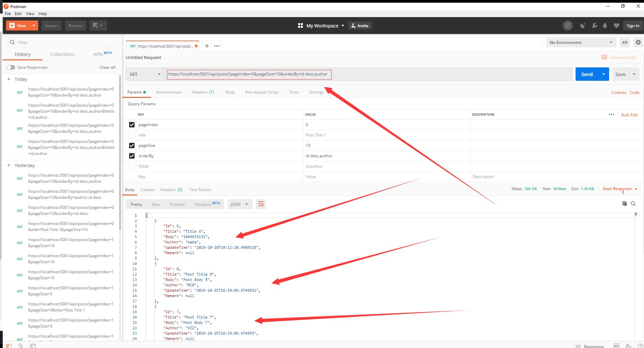
Task: Open console icon in bottom status bar
Action: point(33,346)
